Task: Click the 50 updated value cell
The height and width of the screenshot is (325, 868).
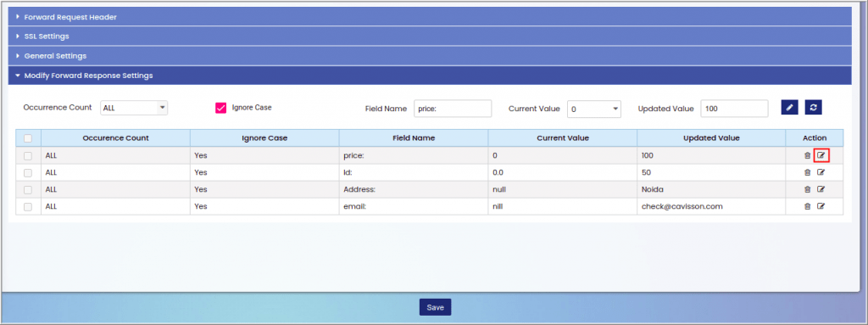Action: pyautogui.click(x=711, y=172)
